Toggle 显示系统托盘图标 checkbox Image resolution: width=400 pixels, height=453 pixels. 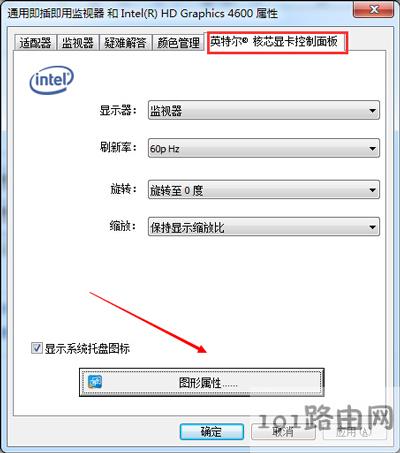coord(36,348)
